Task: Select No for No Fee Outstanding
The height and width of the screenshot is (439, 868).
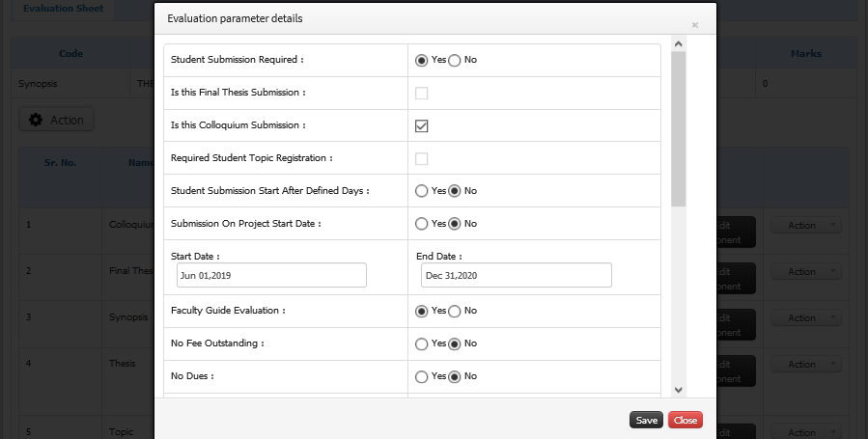Action: pyautogui.click(x=455, y=343)
